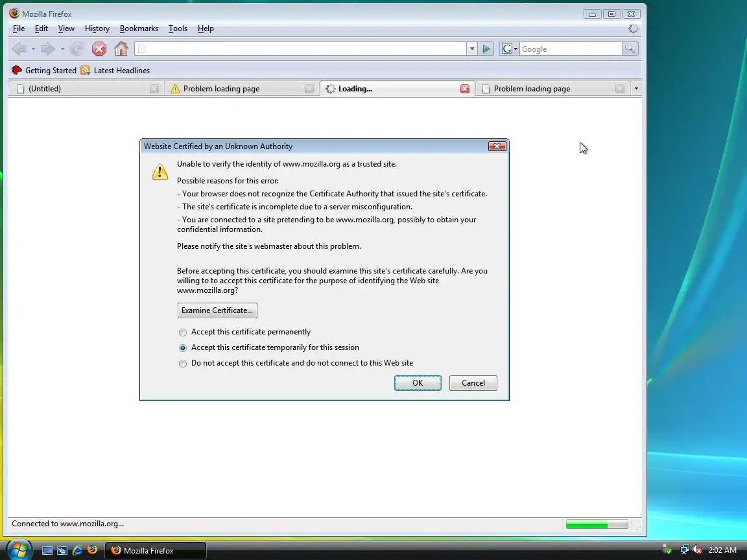The height and width of the screenshot is (560, 747).
Task: Close the certificate dialog with X
Action: pyautogui.click(x=497, y=146)
